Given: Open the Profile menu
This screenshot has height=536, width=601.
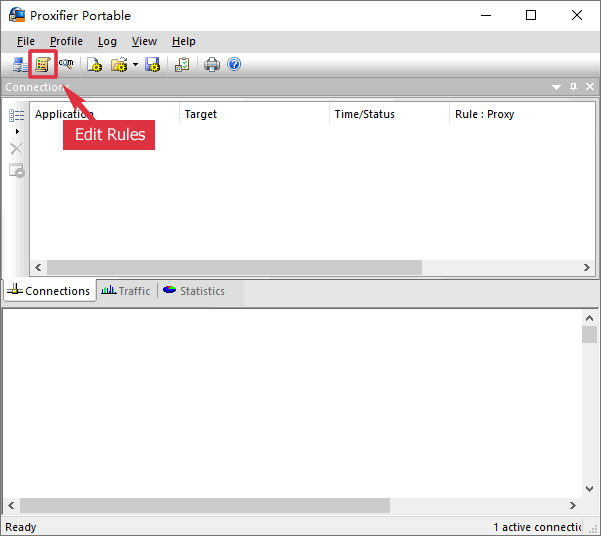Looking at the screenshot, I should (x=66, y=41).
